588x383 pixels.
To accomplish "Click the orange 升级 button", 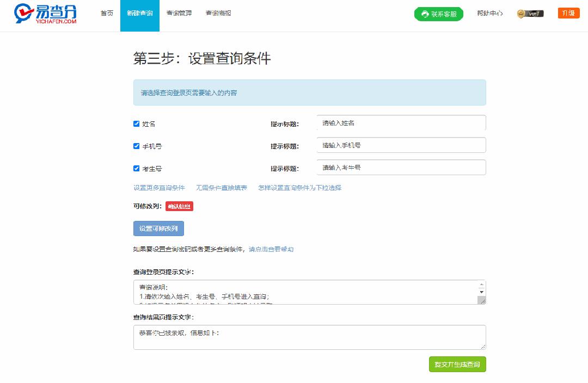I will 568,13.
